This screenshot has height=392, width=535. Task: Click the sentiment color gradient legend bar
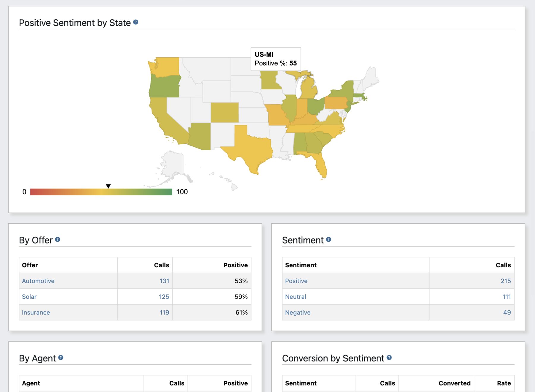point(101,192)
